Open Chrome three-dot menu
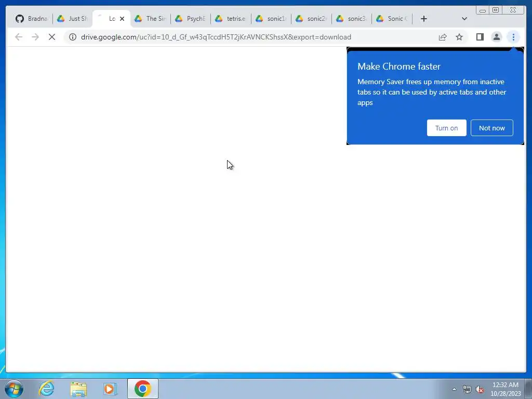Image resolution: width=532 pixels, height=399 pixels. tap(513, 37)
